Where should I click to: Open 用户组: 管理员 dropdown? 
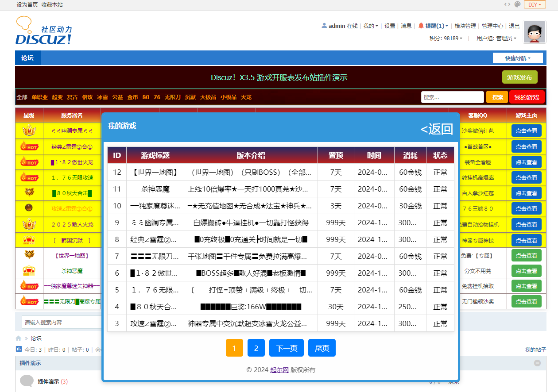coord(496,38)
